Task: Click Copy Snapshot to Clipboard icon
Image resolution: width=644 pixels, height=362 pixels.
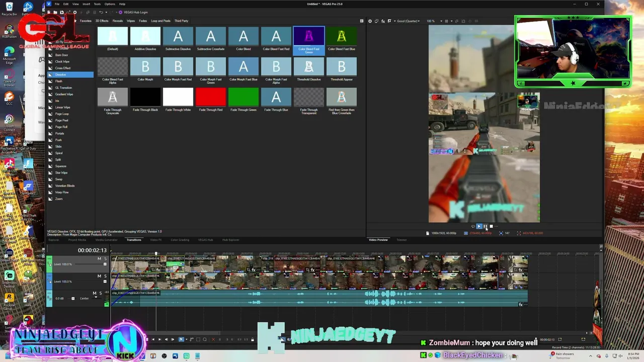Action: tap(456, 21)
